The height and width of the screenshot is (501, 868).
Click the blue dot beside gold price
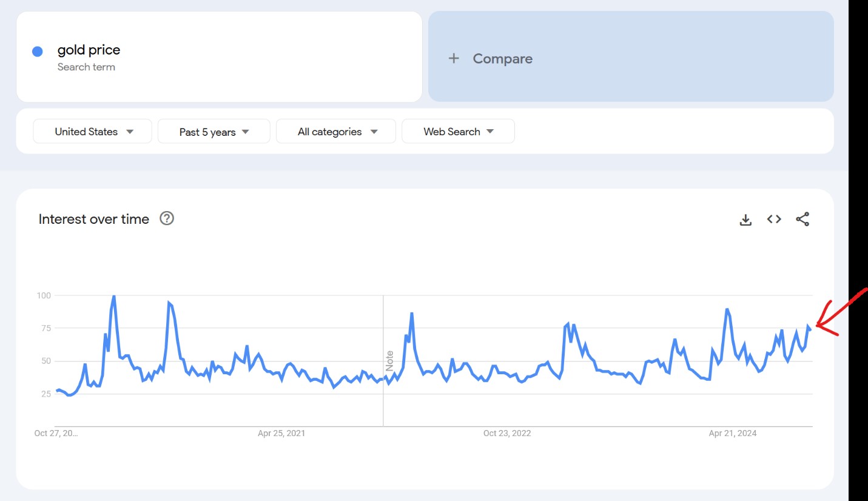[x=38, y=52]
